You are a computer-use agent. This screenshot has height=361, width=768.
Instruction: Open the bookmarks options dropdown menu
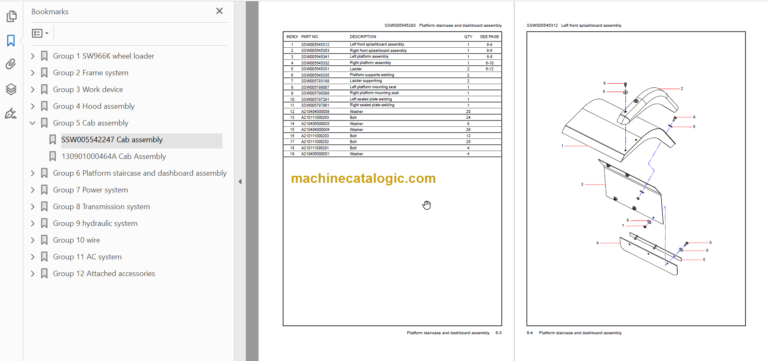coord(40,33)
